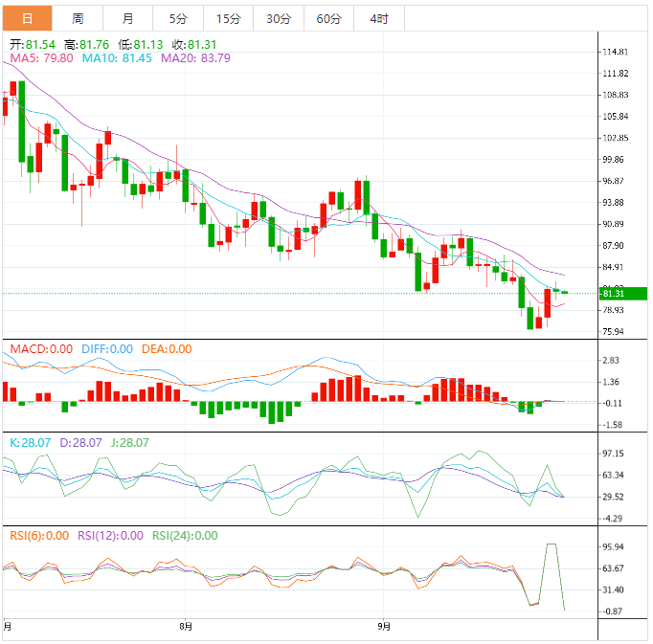Viewport: 653px width, 644px height.
Task: Show the 30分 interval chart
Action: pyautogui.click(x=279, y=19)
